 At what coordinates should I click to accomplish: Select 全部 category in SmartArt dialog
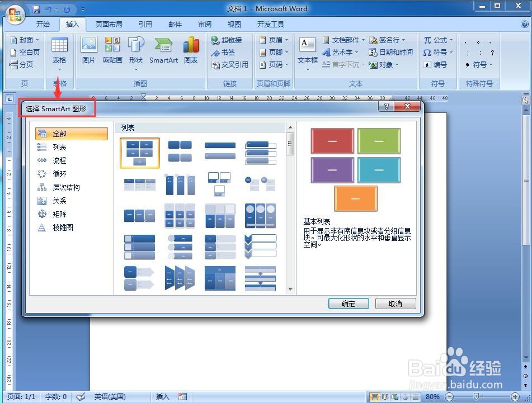pos(72,134)
